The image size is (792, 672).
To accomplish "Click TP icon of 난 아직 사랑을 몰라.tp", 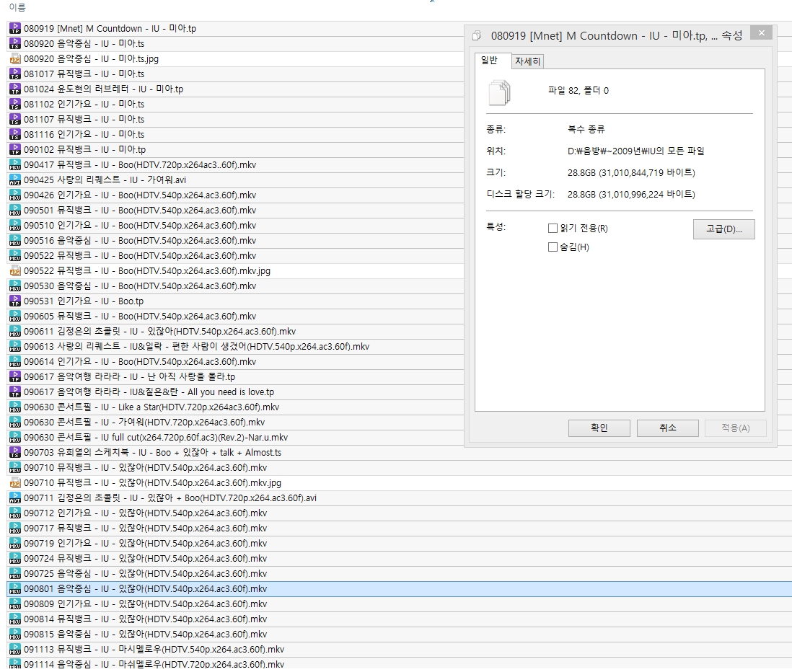I will point(15,376).
